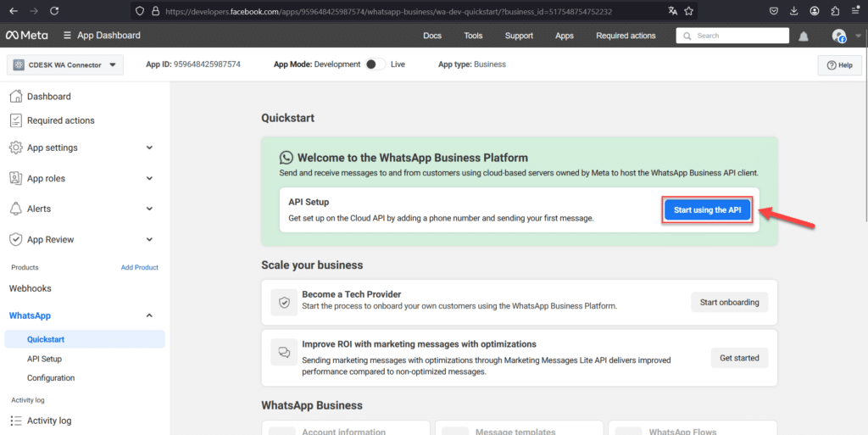Open the profile avatar icon
The image size is (868, 435).
coord(839,36)
